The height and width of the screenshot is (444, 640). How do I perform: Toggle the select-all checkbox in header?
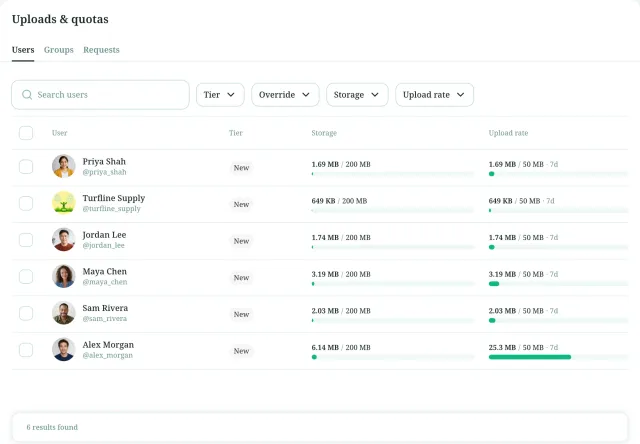point(26,133)
